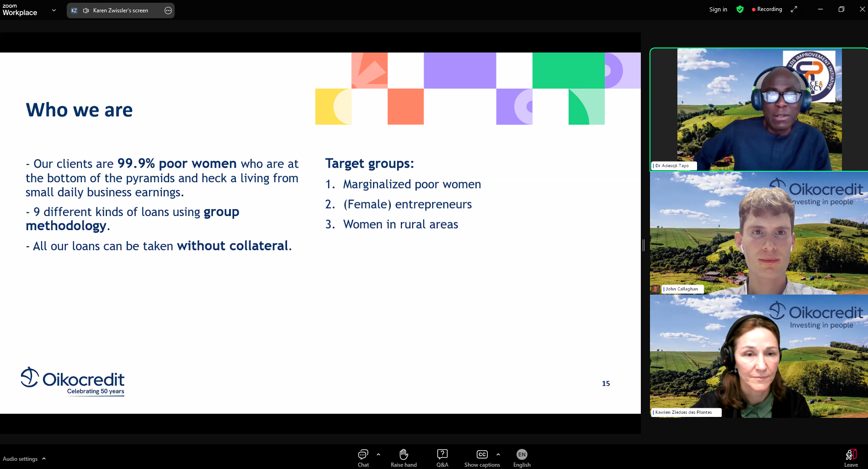Expand the Audio settings caret
This screenshot has height=469, width=868.
click(x=44, y=458)
